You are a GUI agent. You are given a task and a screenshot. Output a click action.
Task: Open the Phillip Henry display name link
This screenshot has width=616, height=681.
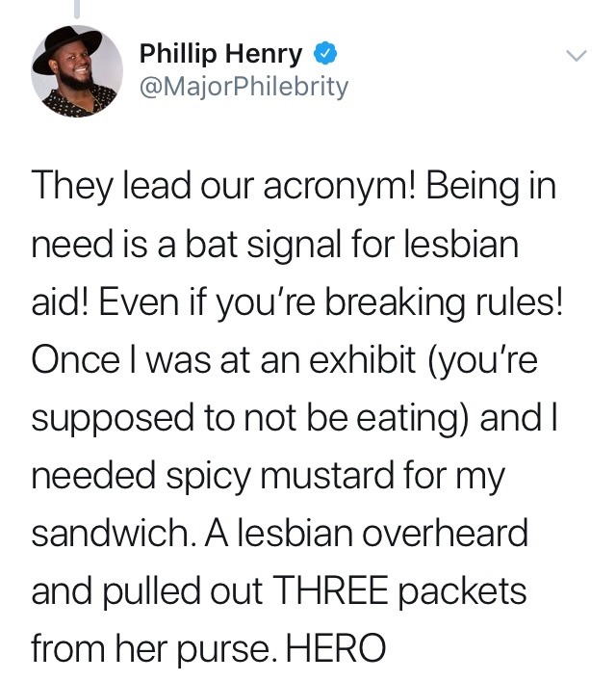point(221,51)
